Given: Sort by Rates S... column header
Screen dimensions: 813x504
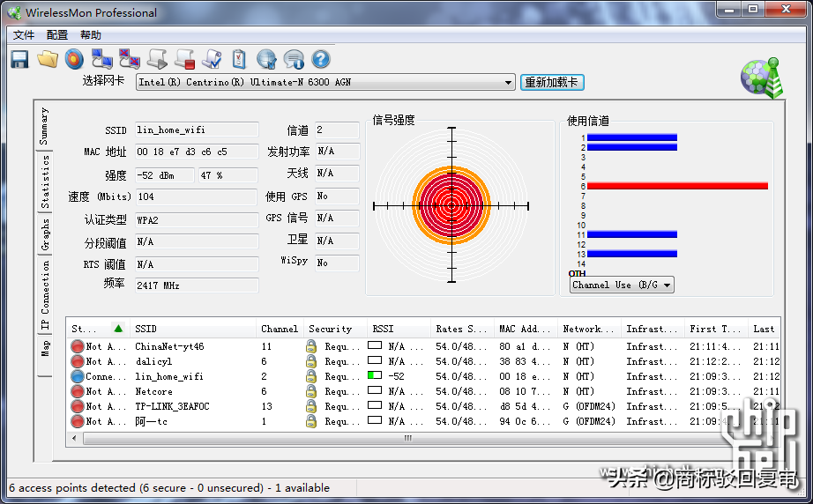Looking at the screenshot, I should point(462,329).
